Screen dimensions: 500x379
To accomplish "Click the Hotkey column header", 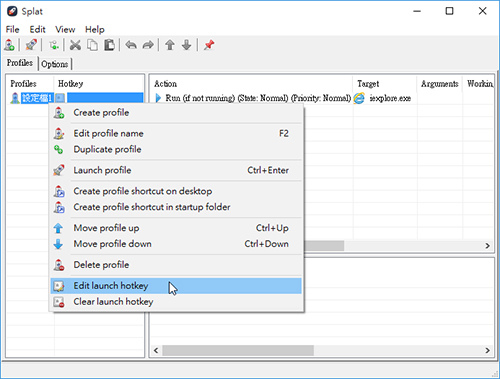I will (99, 83).
